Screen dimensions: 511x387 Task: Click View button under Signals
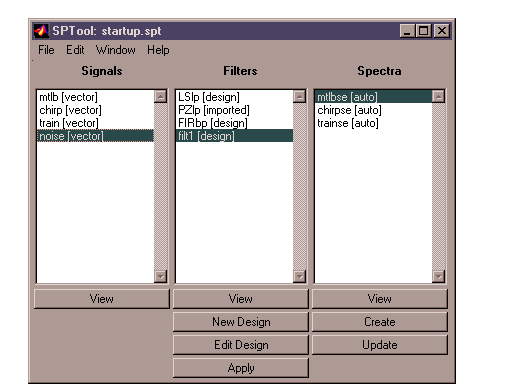(102, 299)
